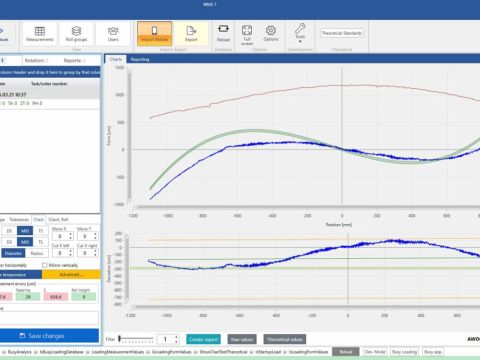The height and width of the screenshot is (360, 480).
Task: Switch to the Charts tab
Action: 116,59
